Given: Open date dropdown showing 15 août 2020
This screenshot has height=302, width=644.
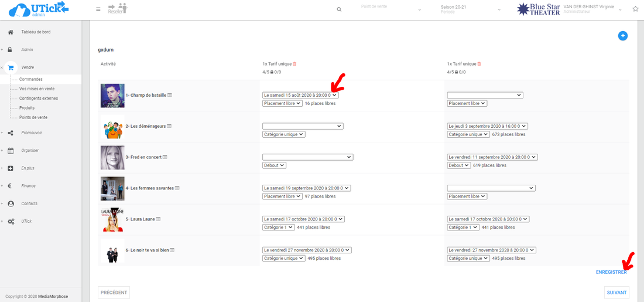Looking at the screenshot, I should pyautogui.click(x=300, y=95).
